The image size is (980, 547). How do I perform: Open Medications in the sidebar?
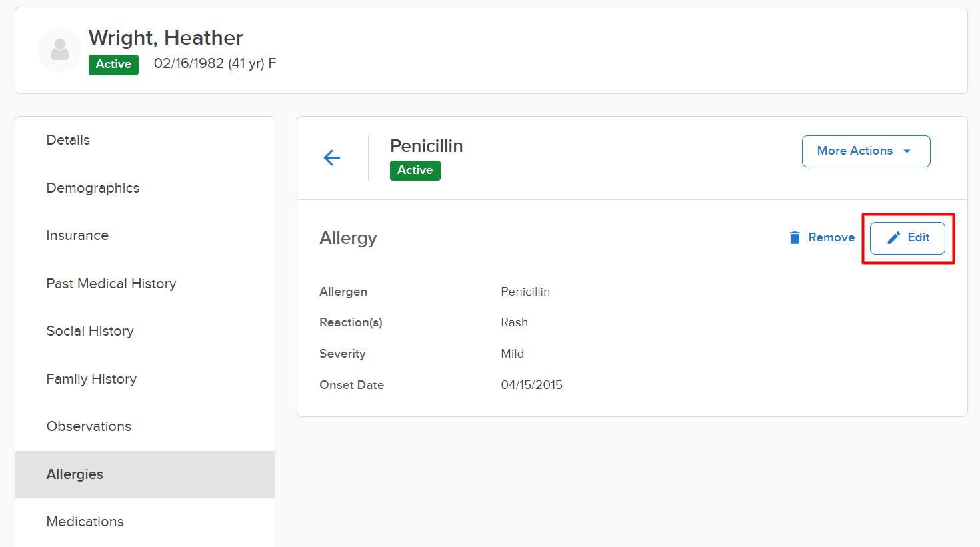[x=85, y=522]
